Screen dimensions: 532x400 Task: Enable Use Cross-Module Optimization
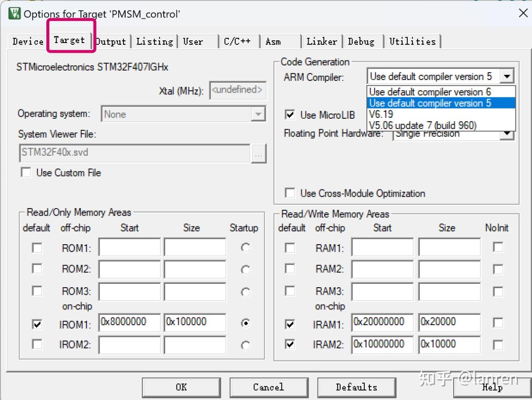click(x=290, y=193)
